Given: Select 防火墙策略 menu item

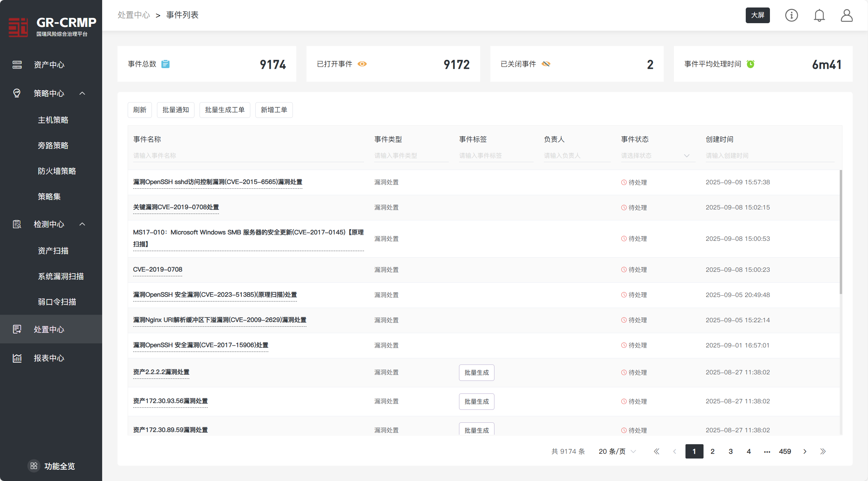Looking at the screenshot, I should click(57, 171).
